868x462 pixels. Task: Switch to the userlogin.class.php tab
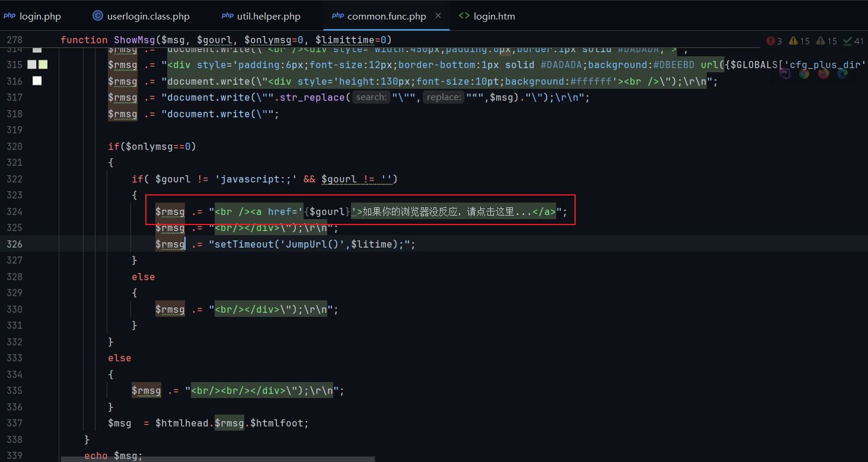141,16
